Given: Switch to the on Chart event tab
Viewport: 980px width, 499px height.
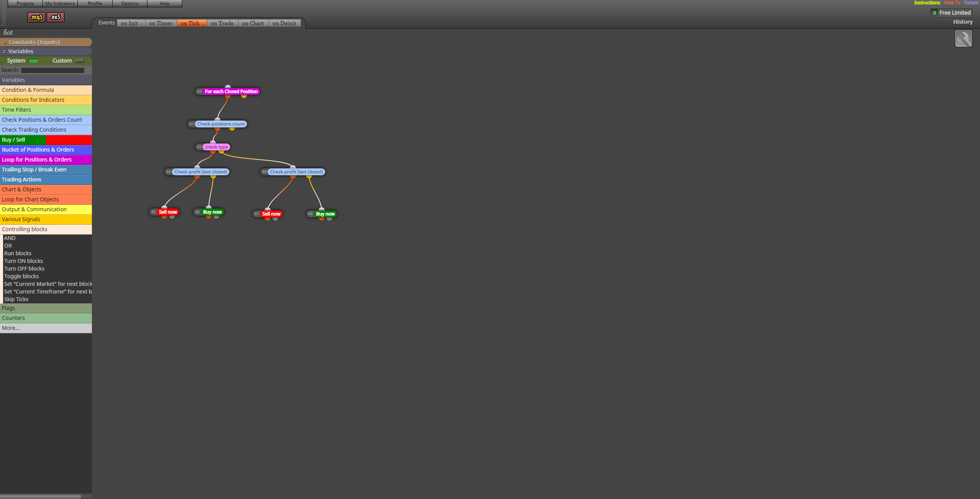Looking at the screenshot, I should point(253,23).
